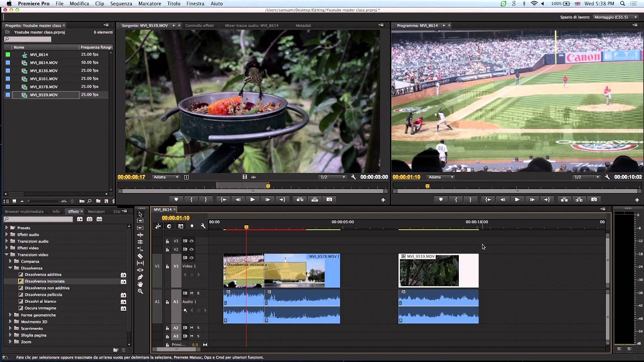Screen dimensions: 644x362
Task: Toggle Video 1 track eye visibility
Action: pos(192,257)
